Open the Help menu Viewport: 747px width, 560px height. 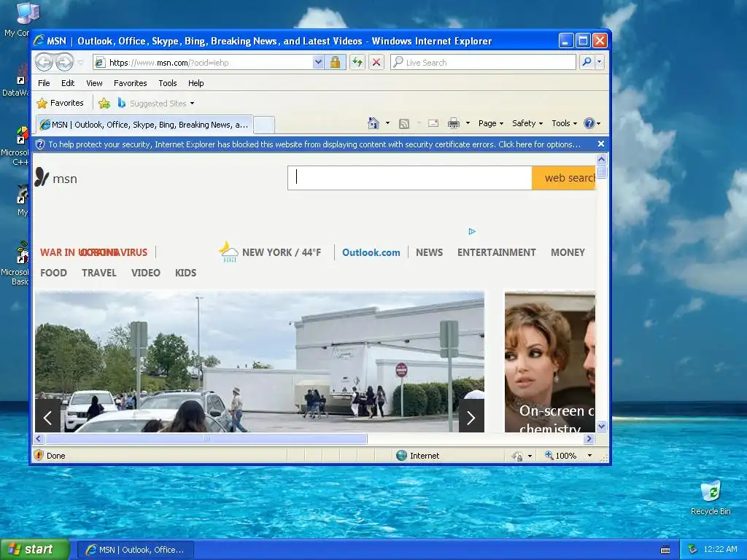point(196,83)
